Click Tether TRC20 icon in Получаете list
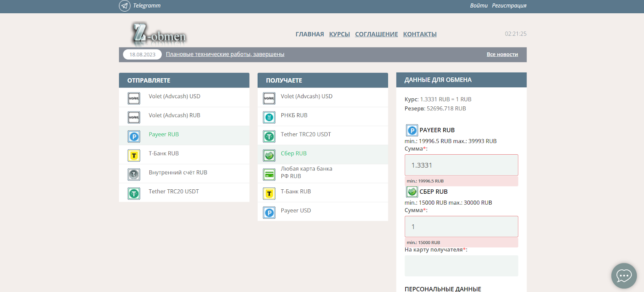 click(269, 137)
